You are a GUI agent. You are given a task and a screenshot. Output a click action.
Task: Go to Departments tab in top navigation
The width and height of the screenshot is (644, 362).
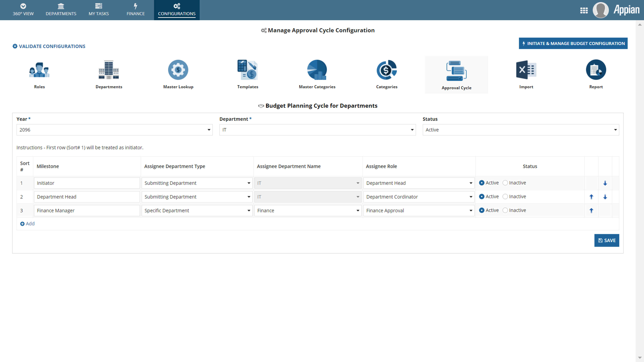61,10
